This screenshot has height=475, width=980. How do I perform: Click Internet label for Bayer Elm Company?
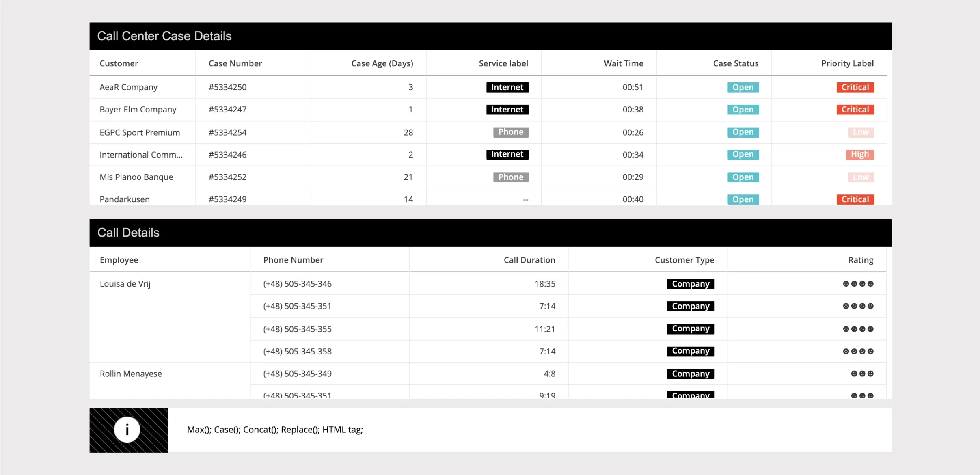pyautogui.click(x=507, y=110)
